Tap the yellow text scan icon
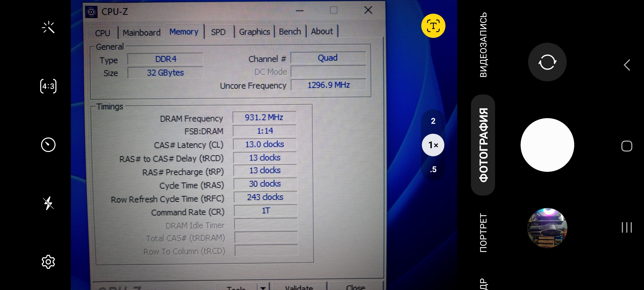Image resolution: width=644 pixels, height=290 pixels. 433,26
